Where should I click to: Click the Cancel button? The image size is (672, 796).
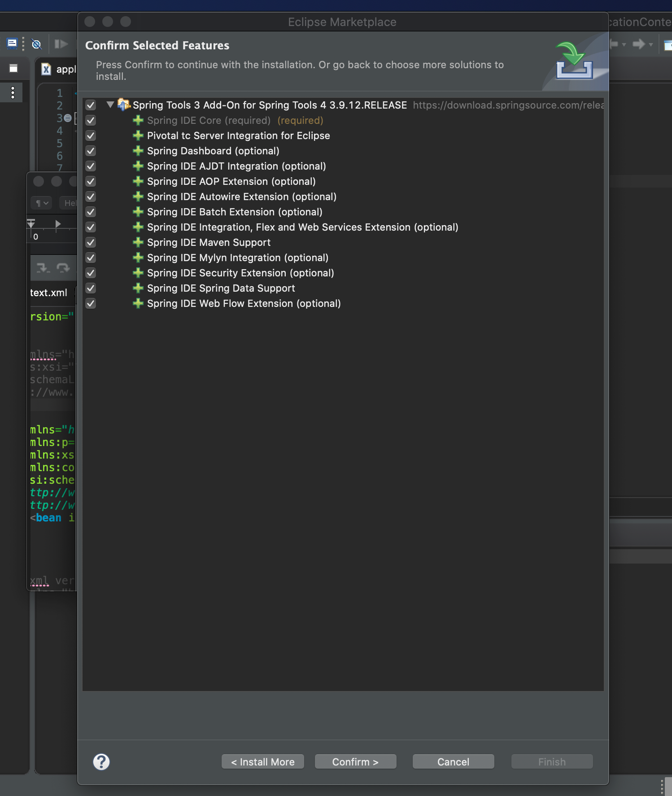pos(454,761)
